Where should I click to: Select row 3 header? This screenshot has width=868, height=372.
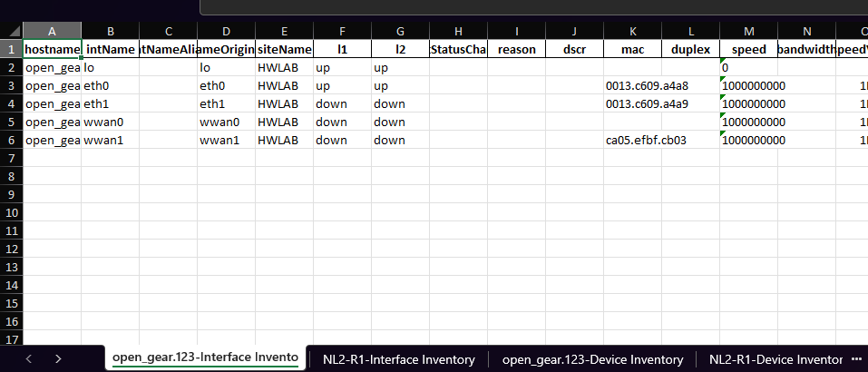[x=11, y=85]
